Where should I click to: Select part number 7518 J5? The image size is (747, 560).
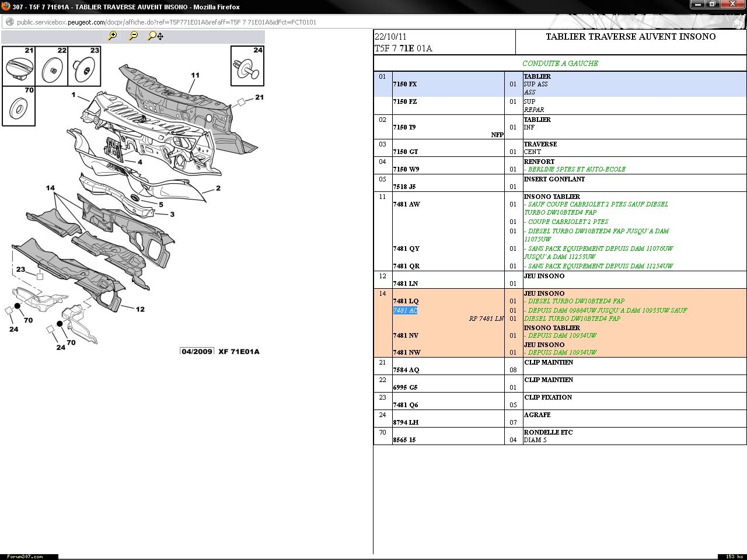[x=404, y=187]
